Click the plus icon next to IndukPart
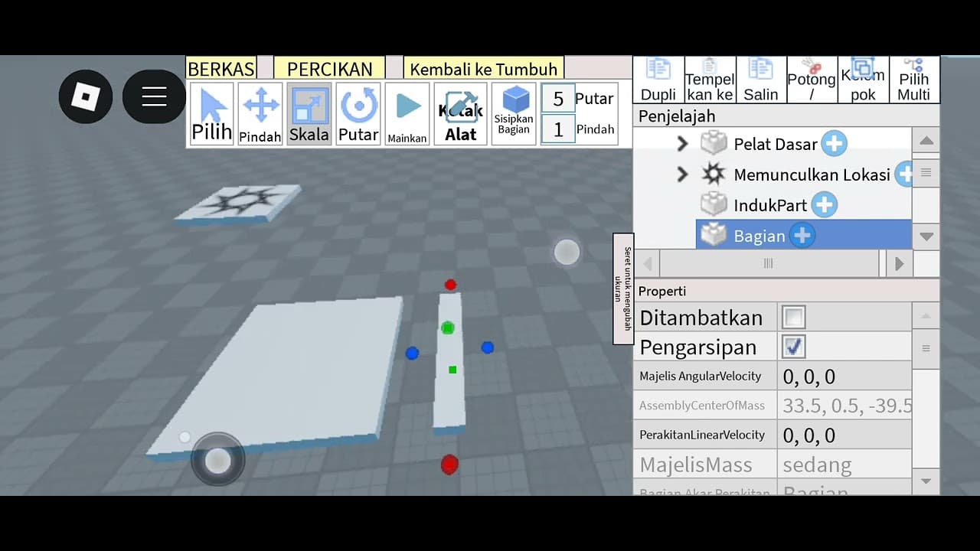The height and width of the screenshot is (551, 980). point(824,204)
